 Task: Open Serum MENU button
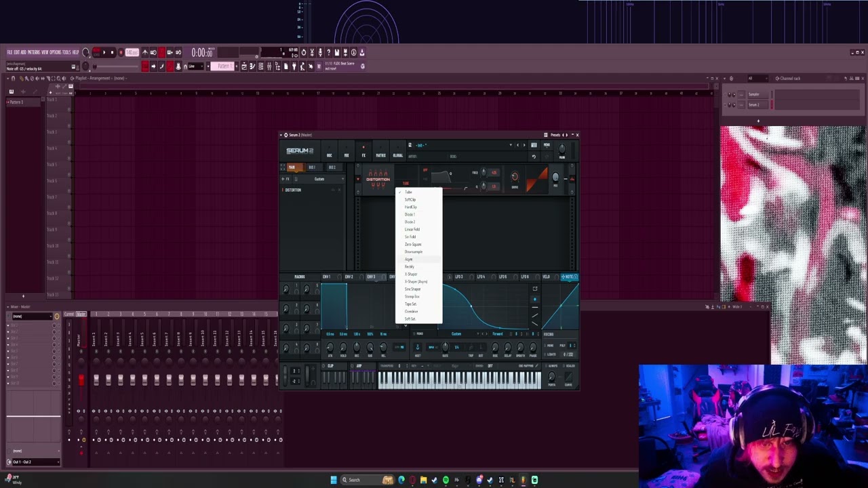[x=547, y=145]
